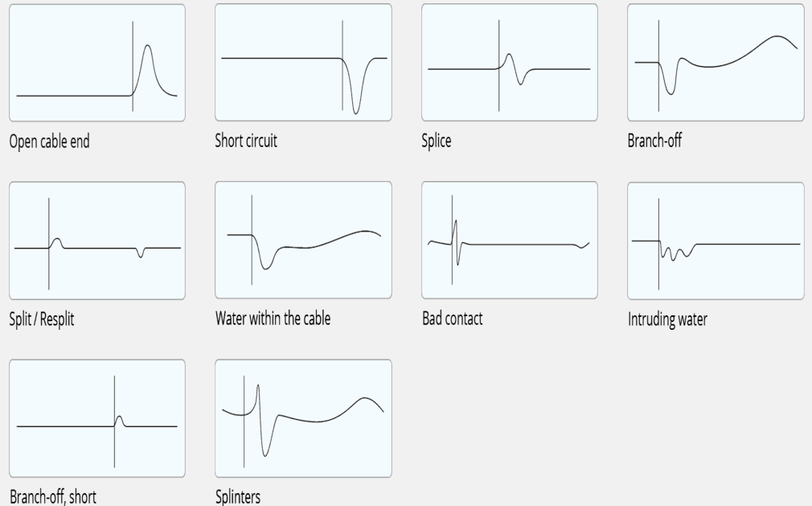Image resolution: width=812 pixels, height=506 pixels.
Task: Select the Intruding water waveform image
Action: [716, 241]
